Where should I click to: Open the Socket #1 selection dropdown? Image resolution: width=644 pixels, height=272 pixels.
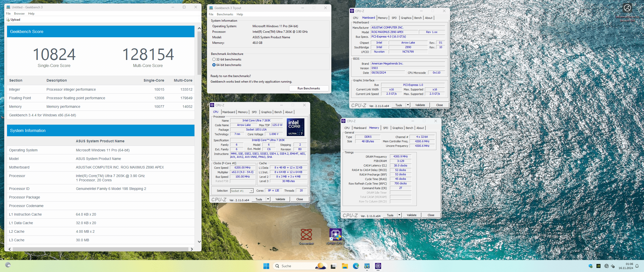click(242, 191)
